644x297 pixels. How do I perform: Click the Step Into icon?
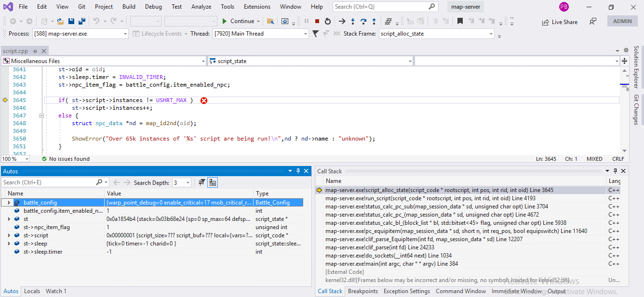tap(353, 21)
